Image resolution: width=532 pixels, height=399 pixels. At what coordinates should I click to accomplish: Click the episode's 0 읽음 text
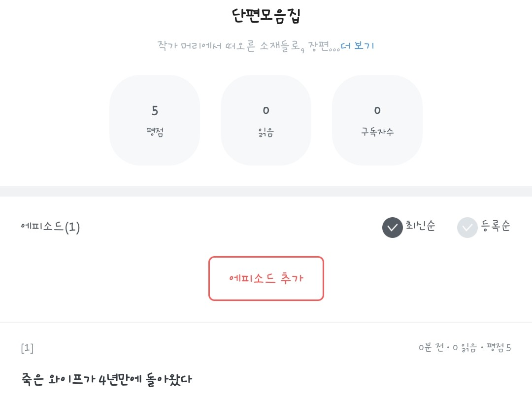click(x=465, y=348)
